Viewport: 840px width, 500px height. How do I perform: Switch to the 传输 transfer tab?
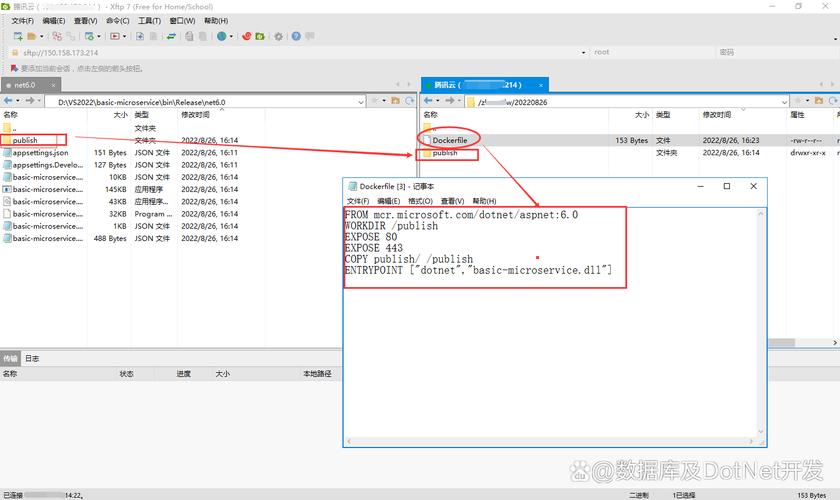click(10, 358)
